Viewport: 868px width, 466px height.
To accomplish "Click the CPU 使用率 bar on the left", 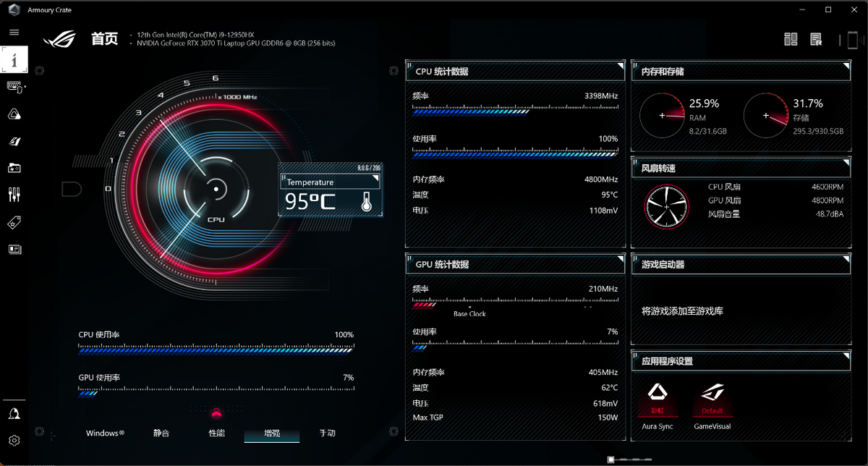I will click(216, 349).
